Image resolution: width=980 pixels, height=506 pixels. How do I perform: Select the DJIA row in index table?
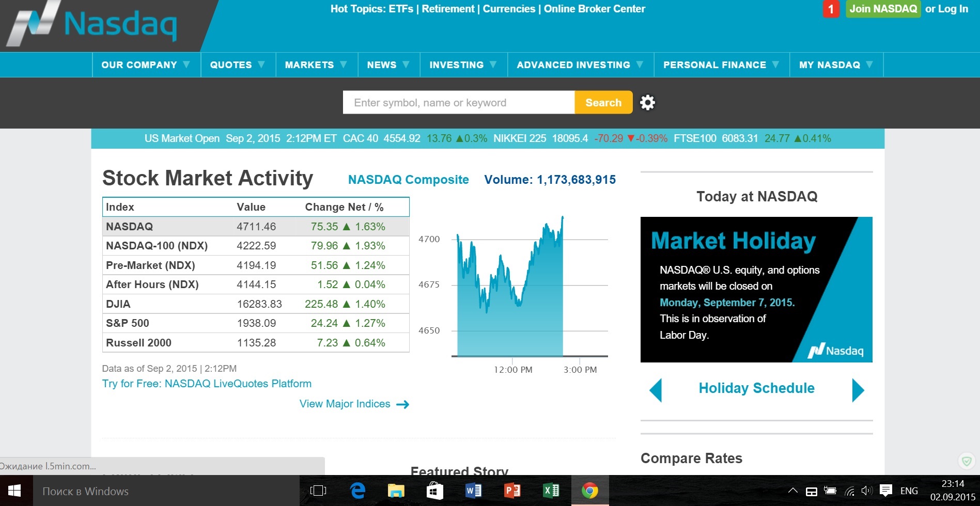coord(255,304)
